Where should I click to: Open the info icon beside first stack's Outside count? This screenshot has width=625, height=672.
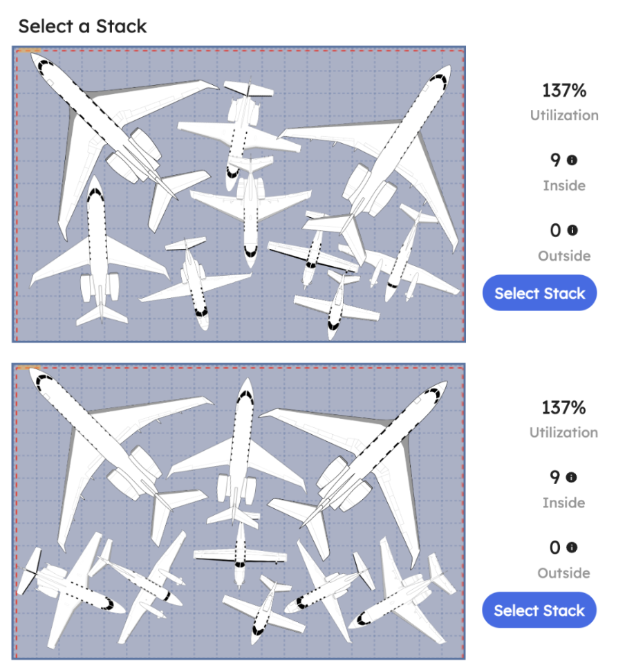(x=572, y=230)
